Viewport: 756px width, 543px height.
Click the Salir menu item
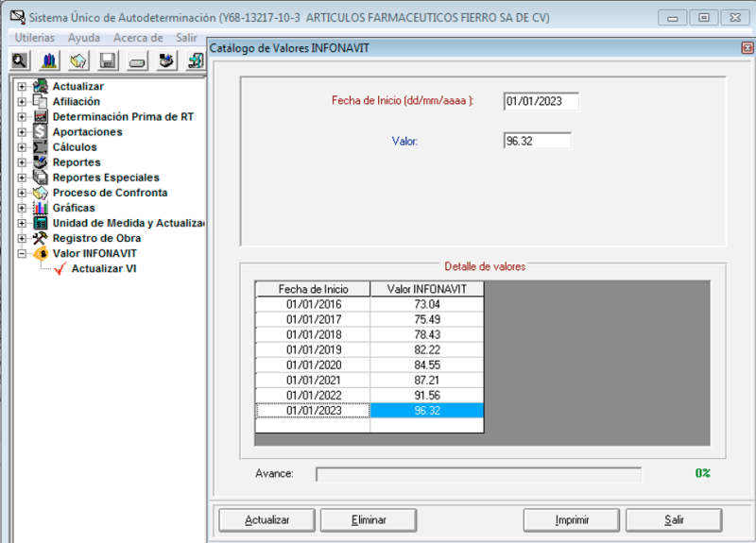coord(186,38)
